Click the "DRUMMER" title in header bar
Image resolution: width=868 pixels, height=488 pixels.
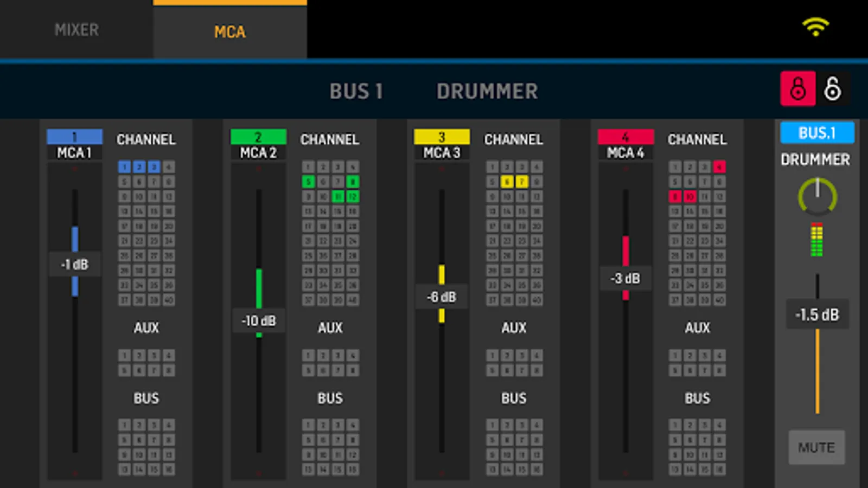click(487, 91)
